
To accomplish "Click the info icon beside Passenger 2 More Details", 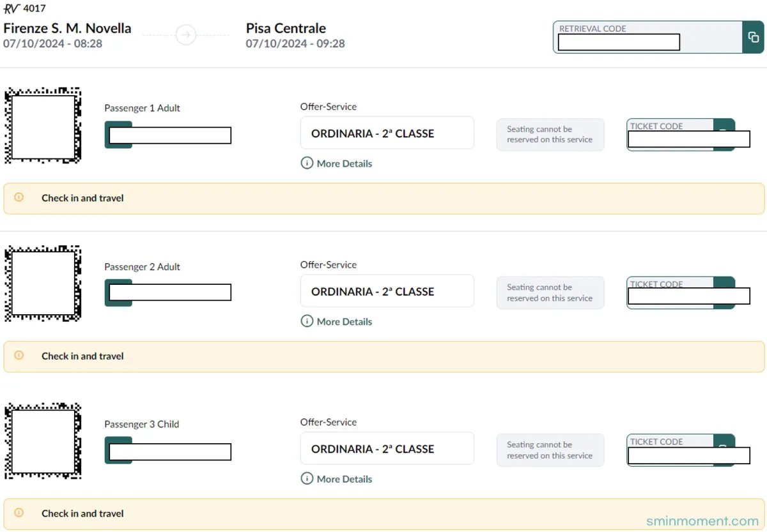I will click(x=307, y=321).
